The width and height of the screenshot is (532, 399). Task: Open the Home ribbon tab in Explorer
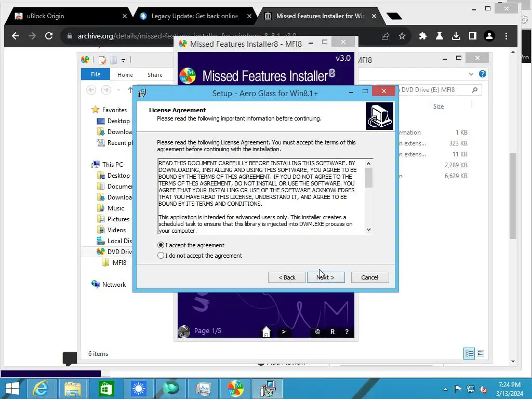(125, 75)
